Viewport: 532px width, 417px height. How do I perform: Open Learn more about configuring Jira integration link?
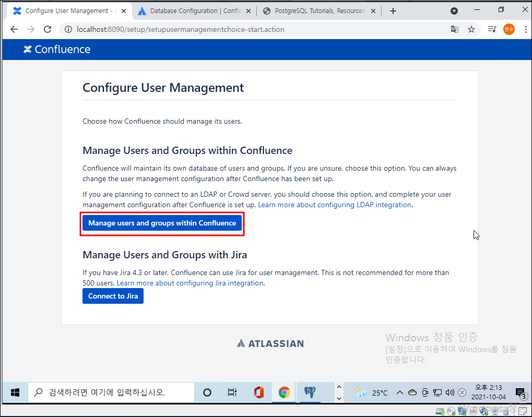[x=190, y=283]
